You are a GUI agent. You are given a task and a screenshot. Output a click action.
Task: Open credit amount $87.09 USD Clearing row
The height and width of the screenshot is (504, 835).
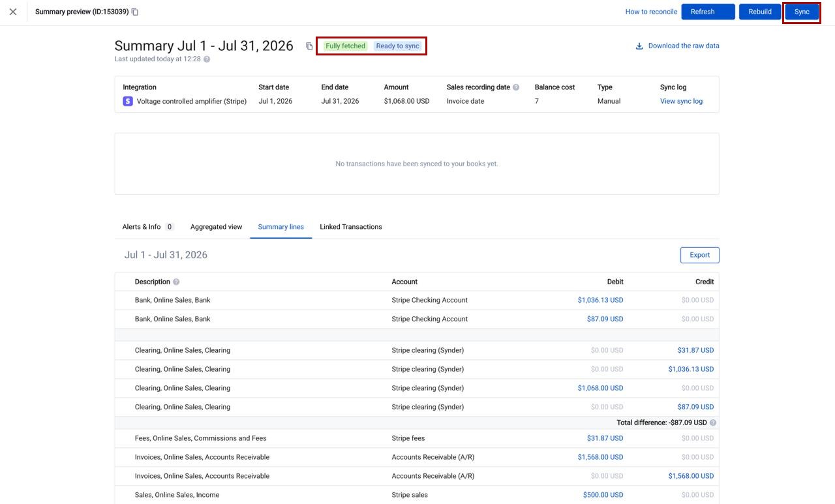695,407
